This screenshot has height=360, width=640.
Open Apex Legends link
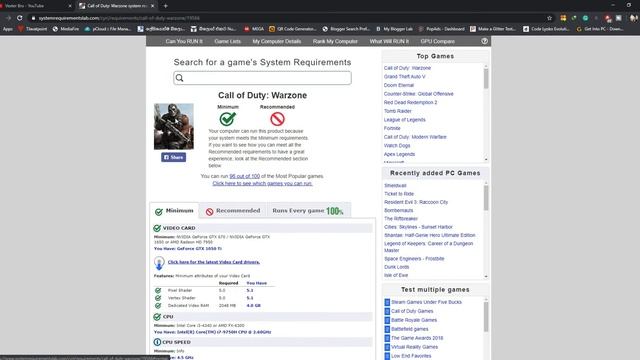click(x=399, y=154)
